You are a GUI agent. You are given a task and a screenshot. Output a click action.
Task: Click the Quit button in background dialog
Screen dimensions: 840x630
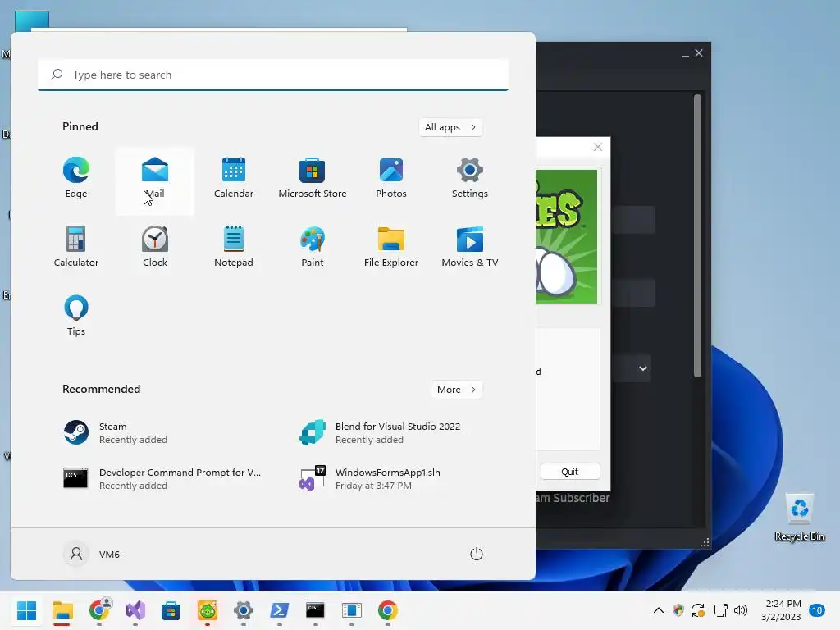click(570, 472)
